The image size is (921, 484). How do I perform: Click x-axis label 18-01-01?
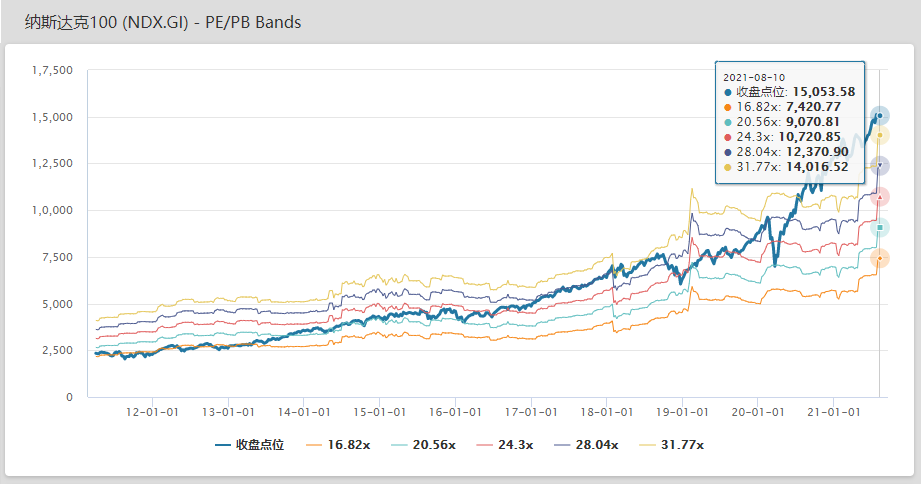tap(607, 412)
